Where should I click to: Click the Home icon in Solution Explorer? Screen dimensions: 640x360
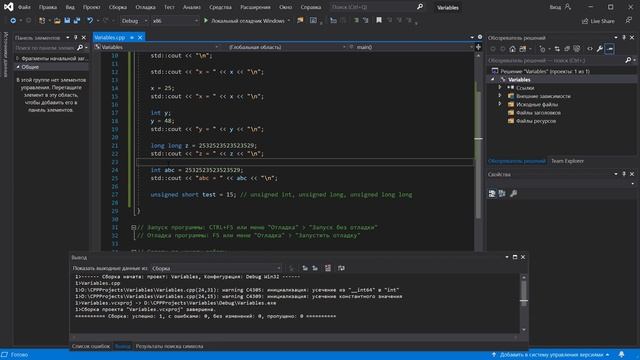pyautogui.click(x=512, y=49)
